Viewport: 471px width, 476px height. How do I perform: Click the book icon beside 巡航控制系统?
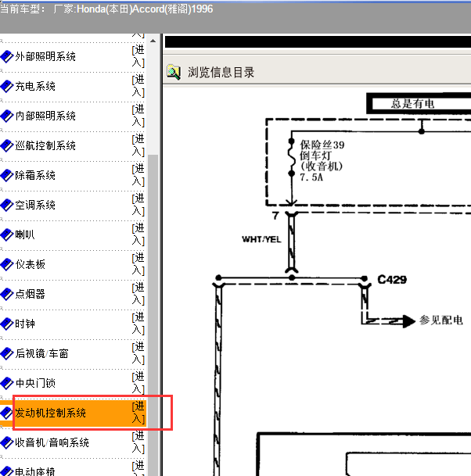click(x=7, y=145)
